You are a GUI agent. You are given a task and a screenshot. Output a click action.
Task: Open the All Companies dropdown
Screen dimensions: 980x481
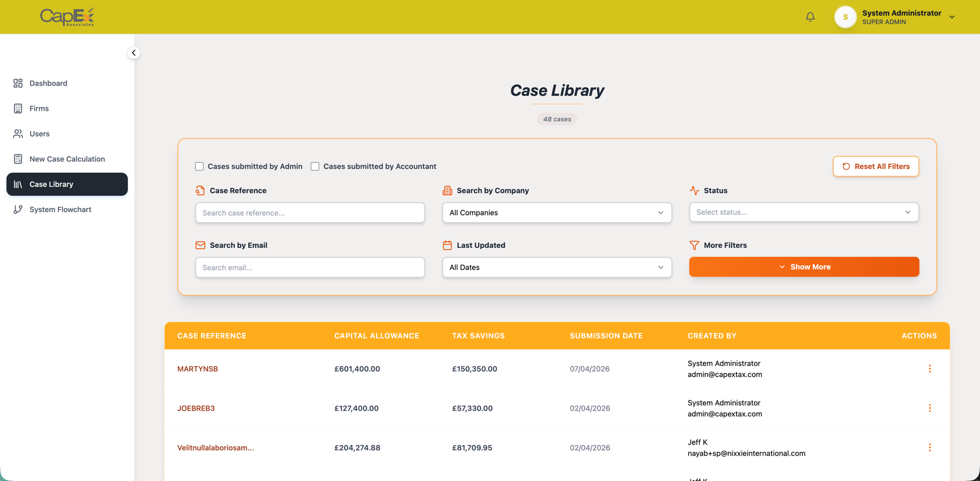tap(556, 213)
